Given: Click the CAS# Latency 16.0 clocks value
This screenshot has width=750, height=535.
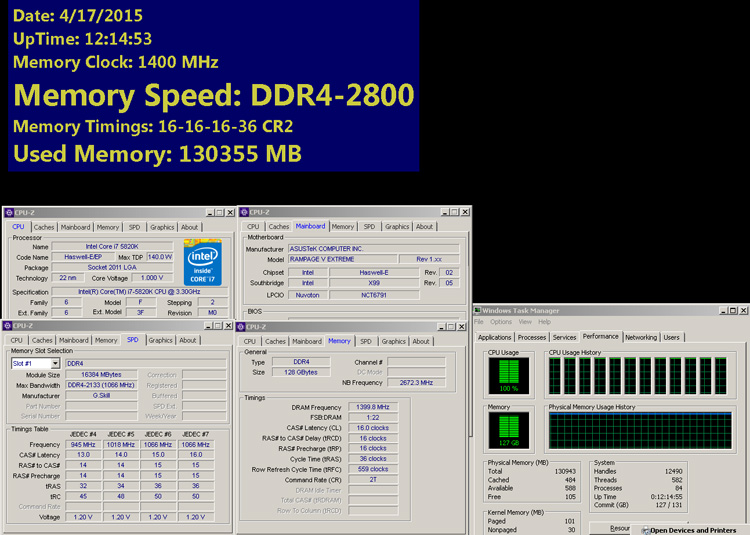Looking at the screenshot, I should [x=373, y=428].
